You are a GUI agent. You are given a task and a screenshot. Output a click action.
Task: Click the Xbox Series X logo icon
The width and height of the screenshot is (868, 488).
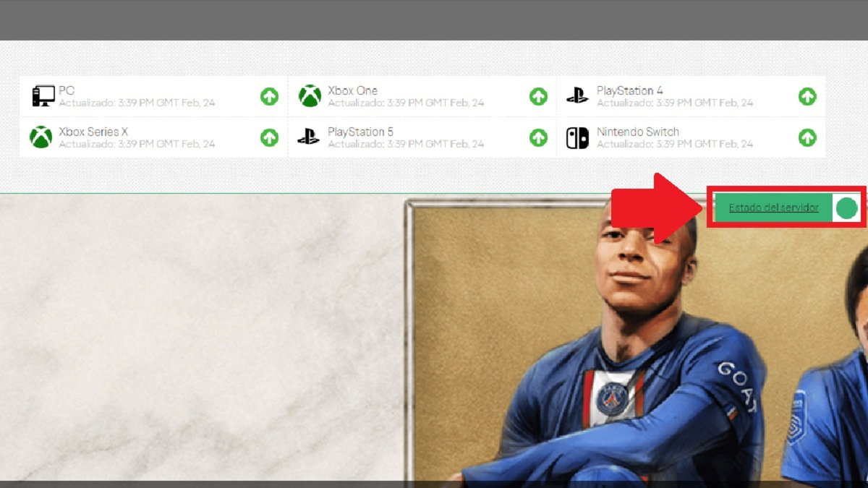coord(41,137)
